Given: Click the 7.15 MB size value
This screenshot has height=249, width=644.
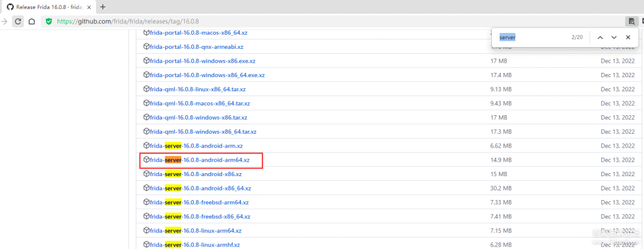Looking at the screenshot, I should coord(501,231).
